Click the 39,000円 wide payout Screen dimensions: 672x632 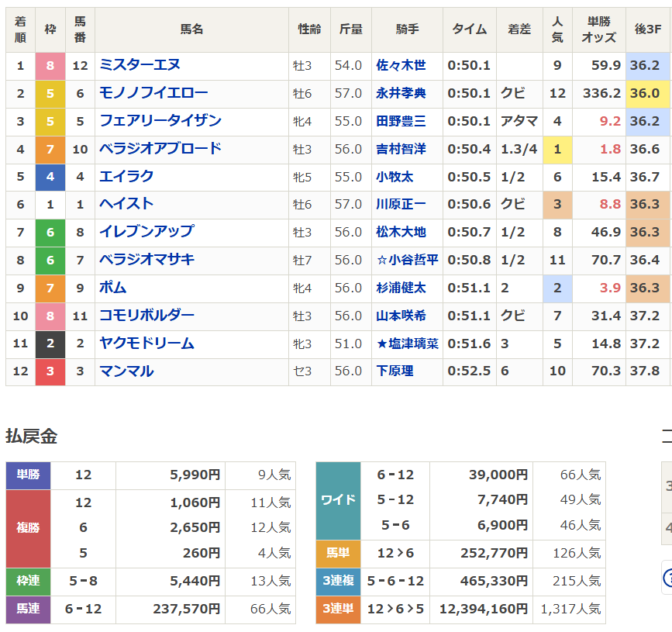pos(498,475)
